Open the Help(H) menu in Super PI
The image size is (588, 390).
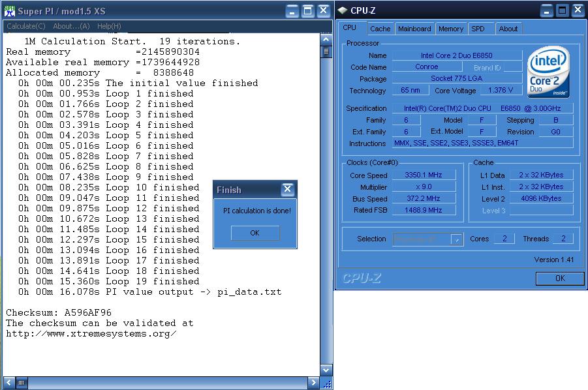click(x=109, y=26)
